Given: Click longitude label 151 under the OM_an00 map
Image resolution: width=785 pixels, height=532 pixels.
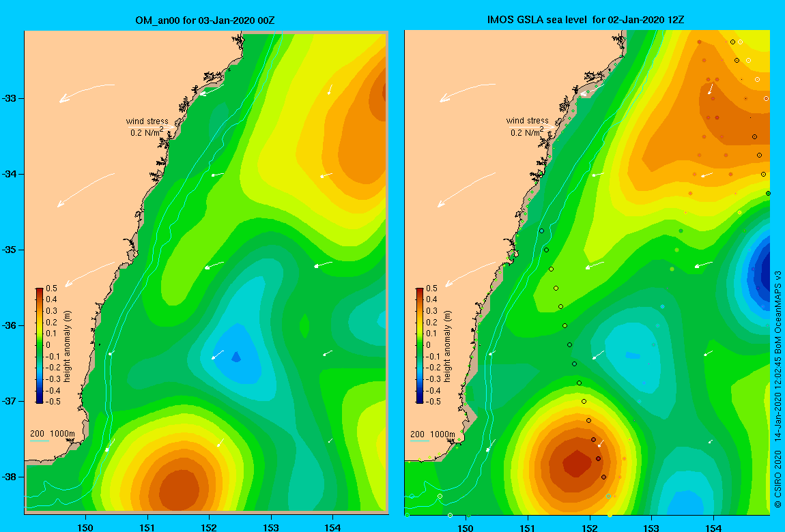Looking at the screenshot, I should (147, 527).
